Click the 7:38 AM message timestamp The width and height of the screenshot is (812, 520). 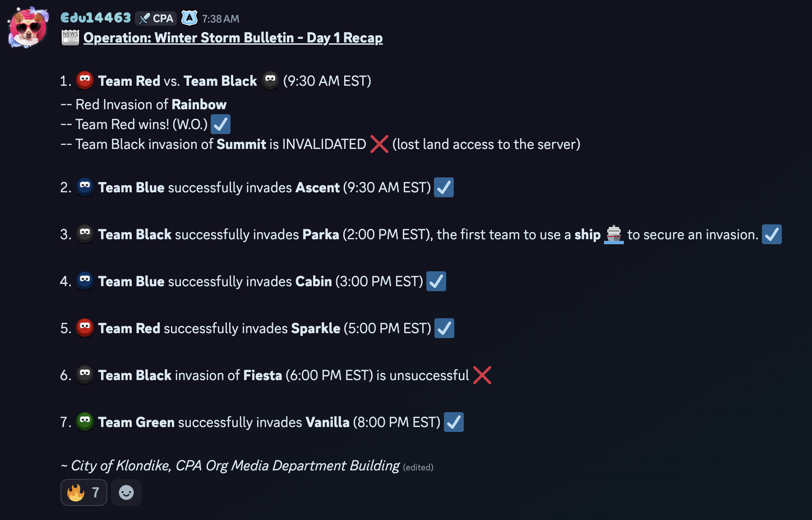pyautogui.click(x=221, y=19)
